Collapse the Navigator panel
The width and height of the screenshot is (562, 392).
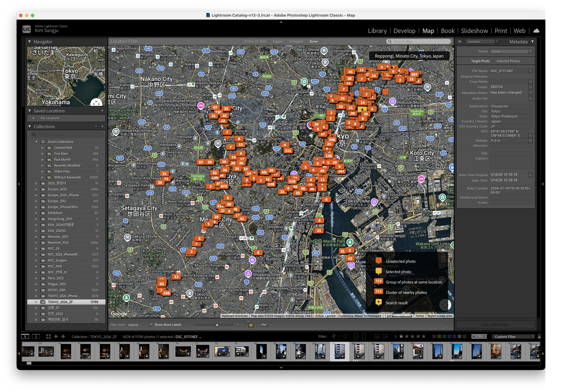tap(30, 42)
